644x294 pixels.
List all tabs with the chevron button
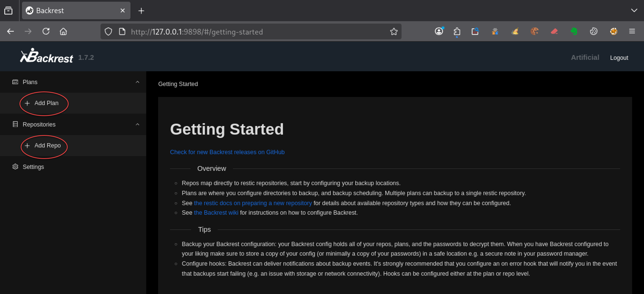pyautogui.click(x=634, y=10)
